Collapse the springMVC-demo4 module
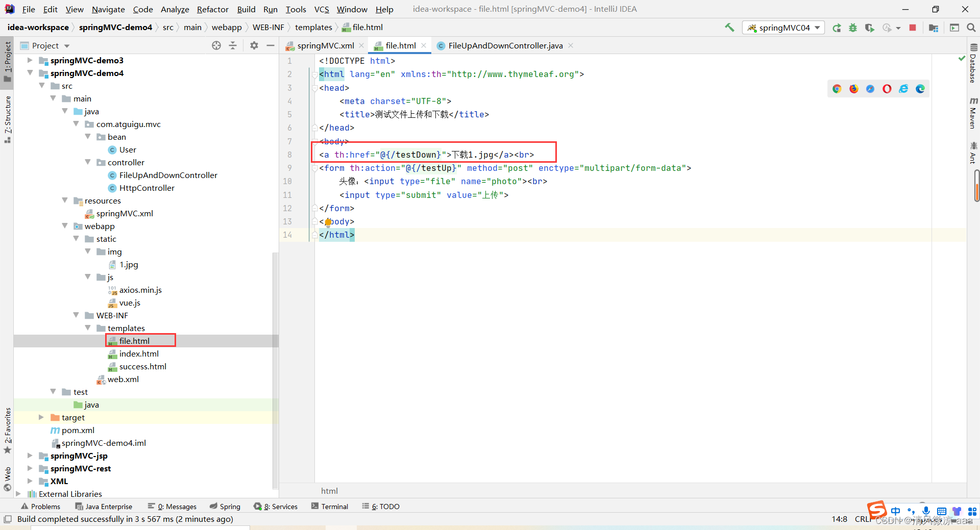980x530 pixels. [x=30, y=73]
